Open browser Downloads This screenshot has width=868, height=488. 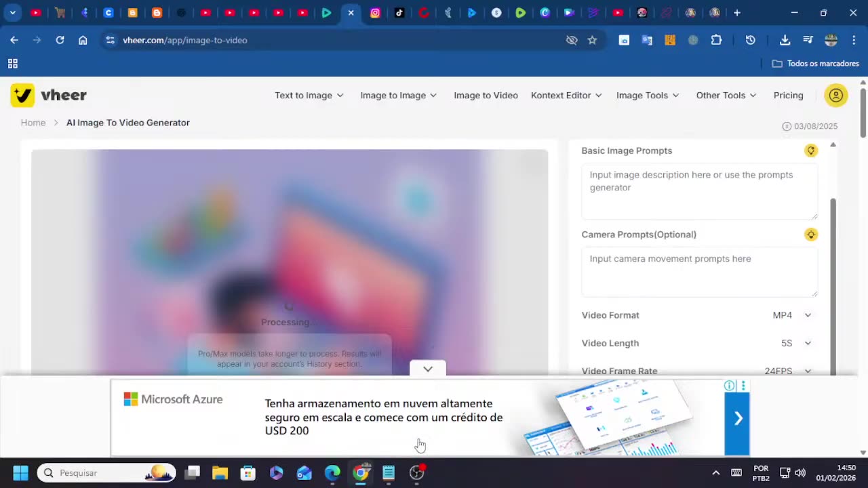785,40
